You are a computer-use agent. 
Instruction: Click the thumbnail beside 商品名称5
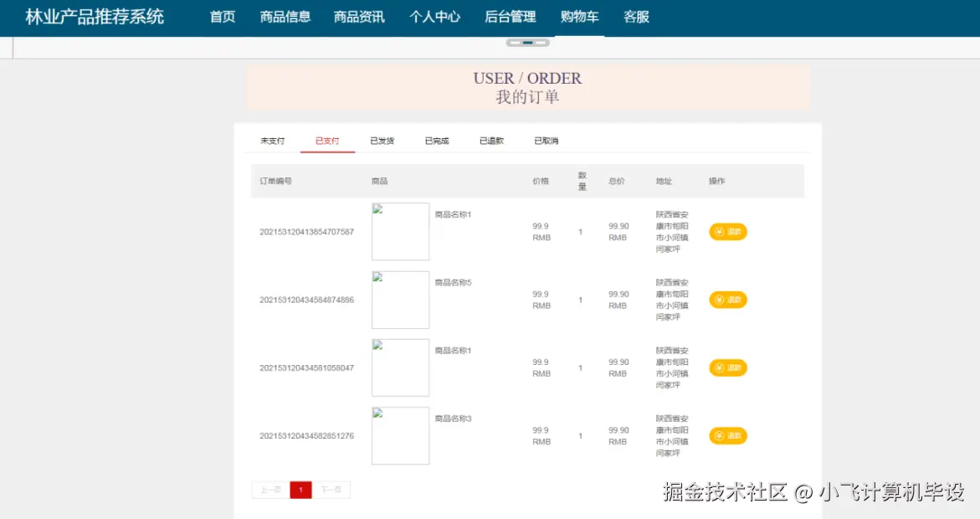click(x=401, y=300)
